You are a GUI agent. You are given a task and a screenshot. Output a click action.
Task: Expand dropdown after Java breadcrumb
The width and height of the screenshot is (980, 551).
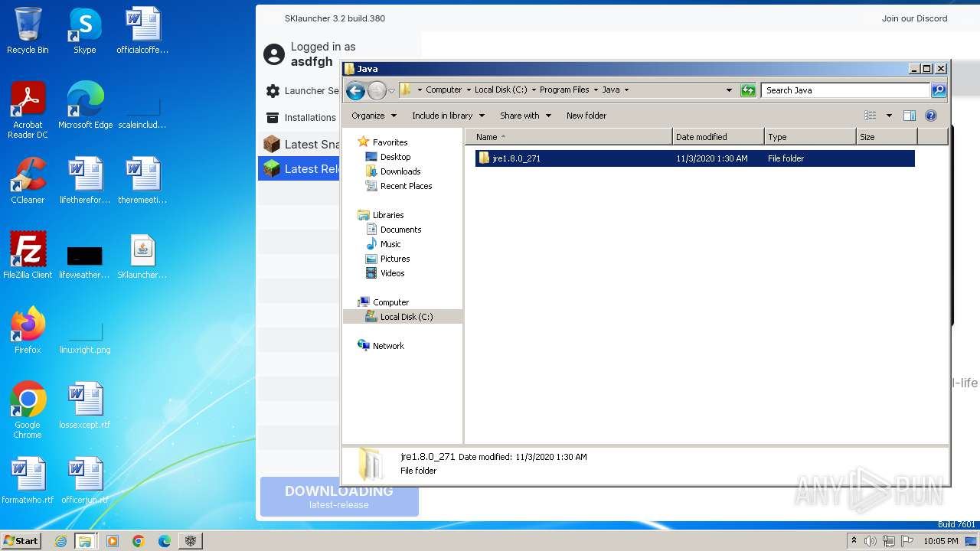click(626, 90)
